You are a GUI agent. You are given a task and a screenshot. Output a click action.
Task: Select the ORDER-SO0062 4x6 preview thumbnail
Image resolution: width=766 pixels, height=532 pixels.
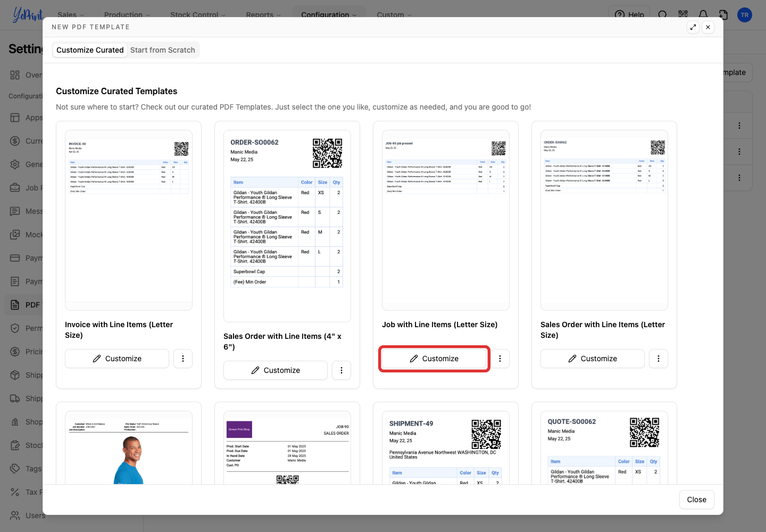pyautogui.click(x=287, y=226)
